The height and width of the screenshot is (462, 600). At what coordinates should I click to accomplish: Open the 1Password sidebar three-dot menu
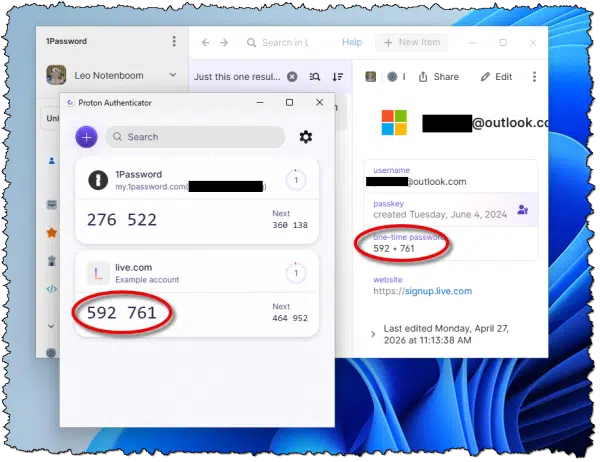pos(174,41)
